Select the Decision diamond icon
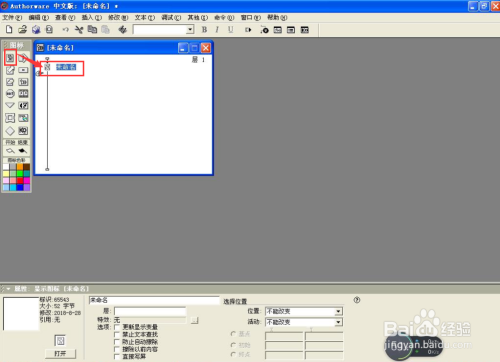Image resolution: width=500 pixels, height=362 pixels. [10, 131]
